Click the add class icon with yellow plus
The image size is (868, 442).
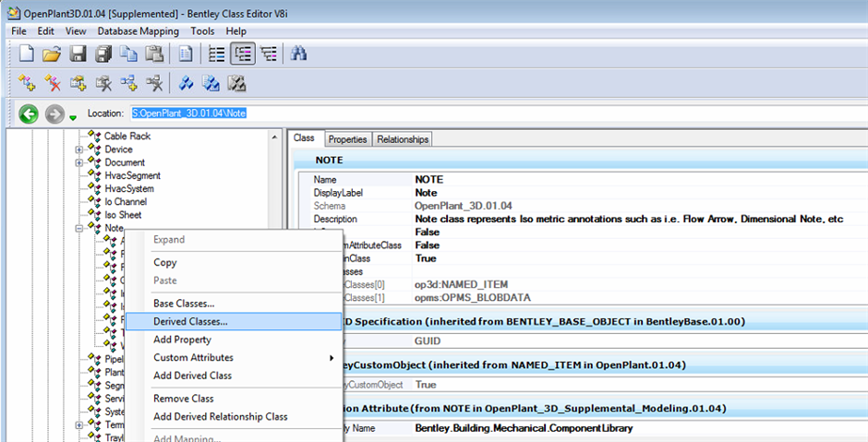click(x=26, y=83)
